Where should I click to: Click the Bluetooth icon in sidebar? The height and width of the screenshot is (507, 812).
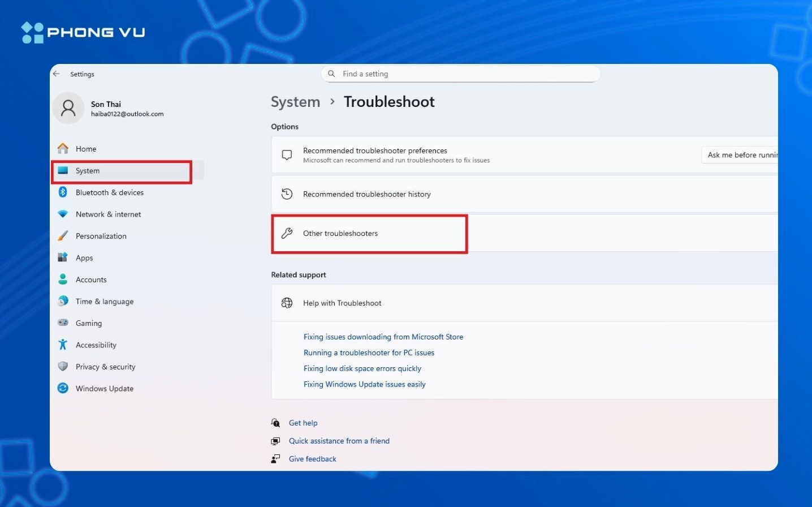coord(63,192)
